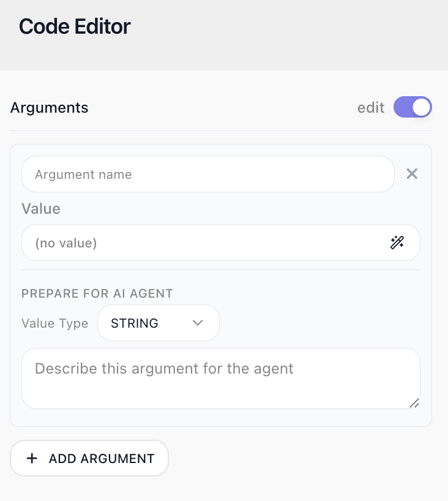Click the Code Editor heading

[x=75, y=26]
